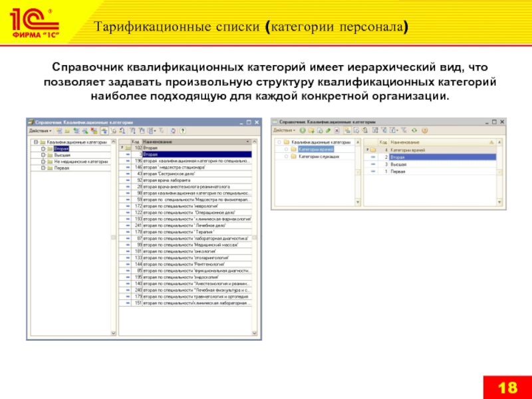
Task: Expand Вторая folder in left tree
Action: tap(43, 148)
